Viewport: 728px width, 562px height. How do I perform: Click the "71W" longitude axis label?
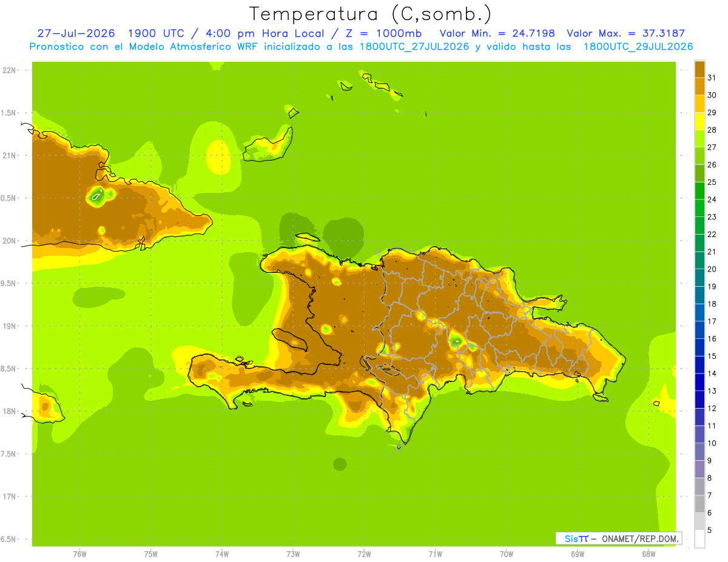tap(435, 554)
